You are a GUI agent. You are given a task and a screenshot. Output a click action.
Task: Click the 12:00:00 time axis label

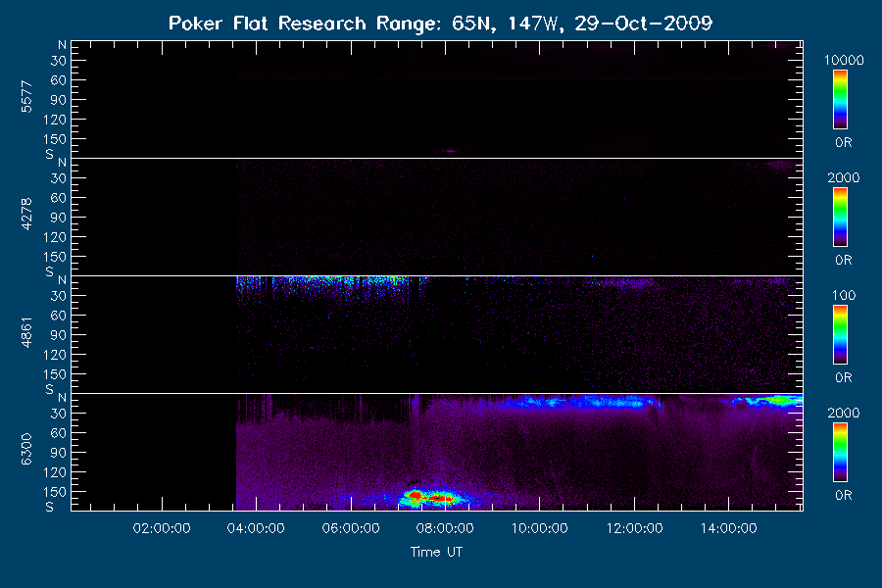coord(634,528)
